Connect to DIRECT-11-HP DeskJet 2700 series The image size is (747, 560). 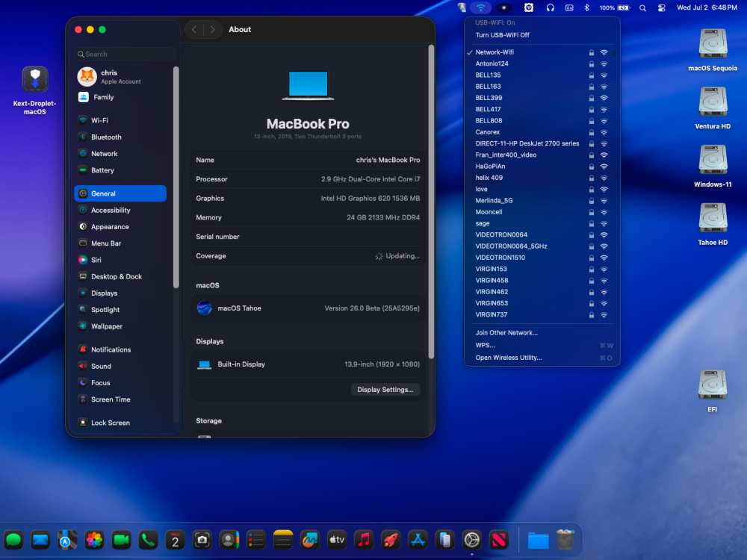pos(542,144)
